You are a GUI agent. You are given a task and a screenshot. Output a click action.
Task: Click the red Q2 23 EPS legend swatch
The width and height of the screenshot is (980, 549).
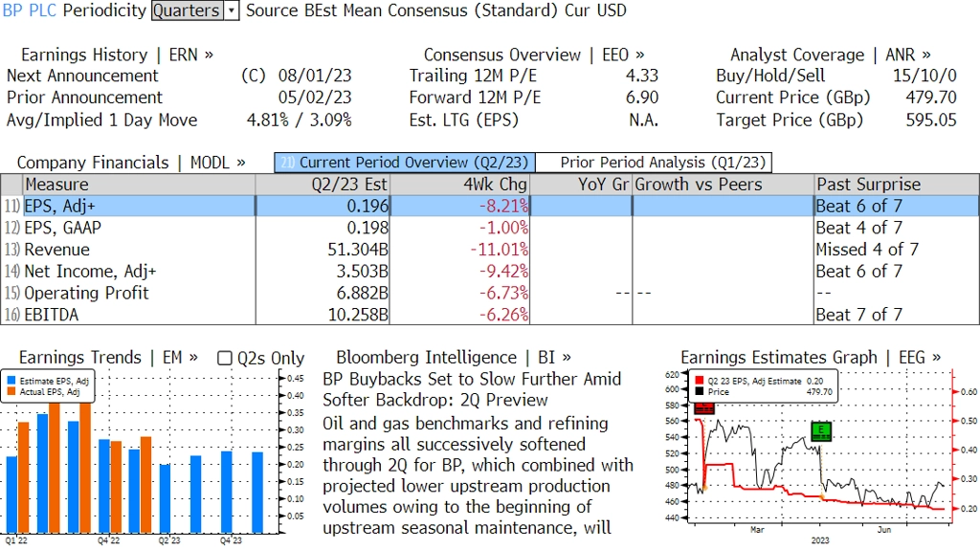click(x=699, y=381)
